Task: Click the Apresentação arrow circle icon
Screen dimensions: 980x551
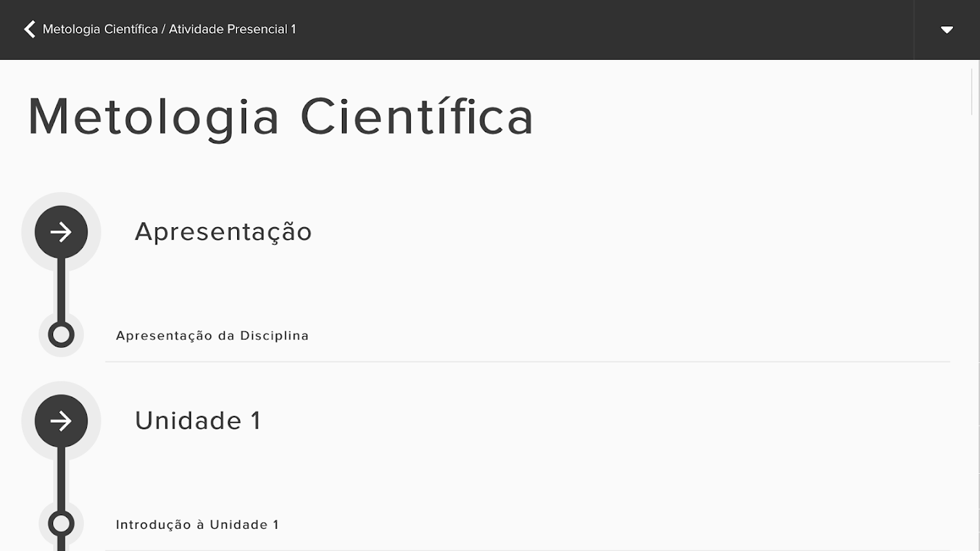Action: coord(61,232)
